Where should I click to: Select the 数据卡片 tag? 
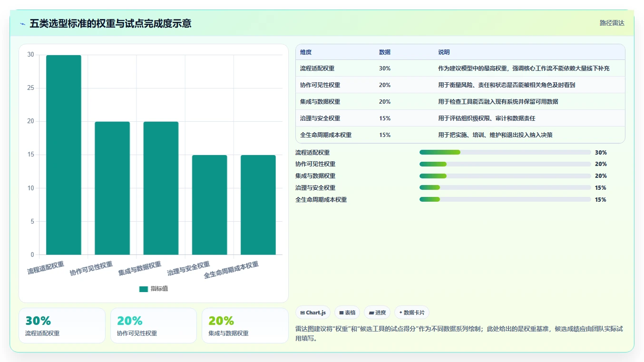(412, 313)
